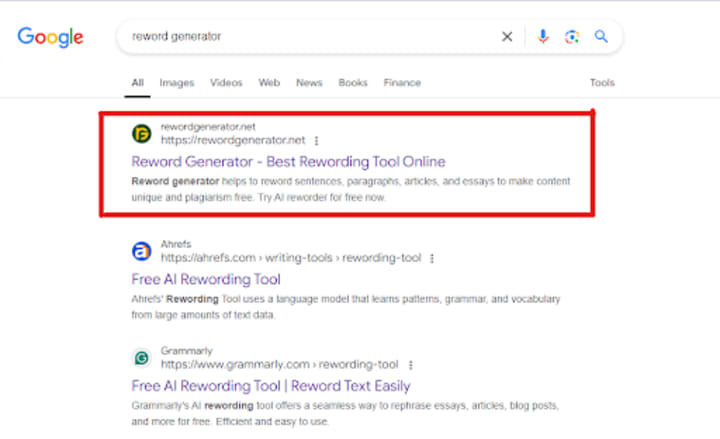Switch to the Images tab
Image resolution: width=720 pixels, height=439 pixels.
(177, 83)
